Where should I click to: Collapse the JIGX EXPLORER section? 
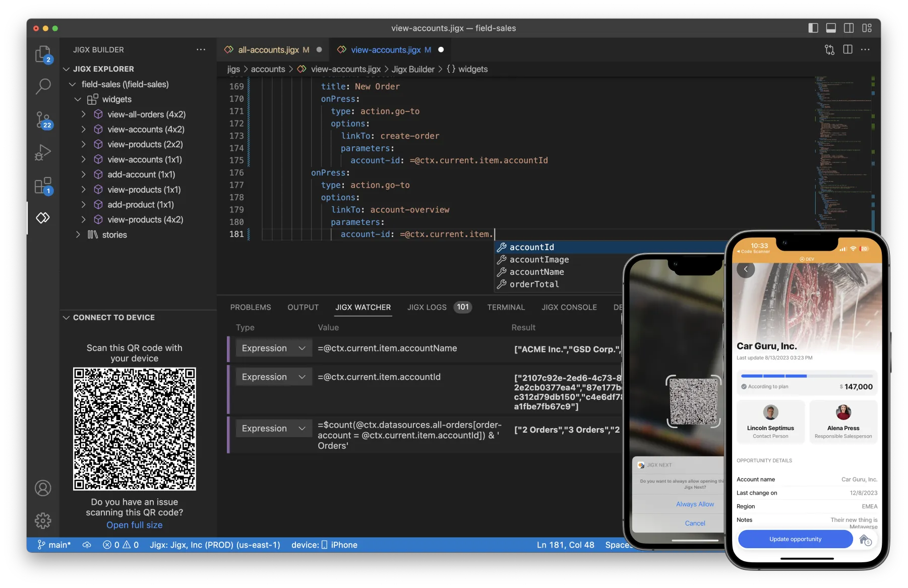[x=66, y=69]
